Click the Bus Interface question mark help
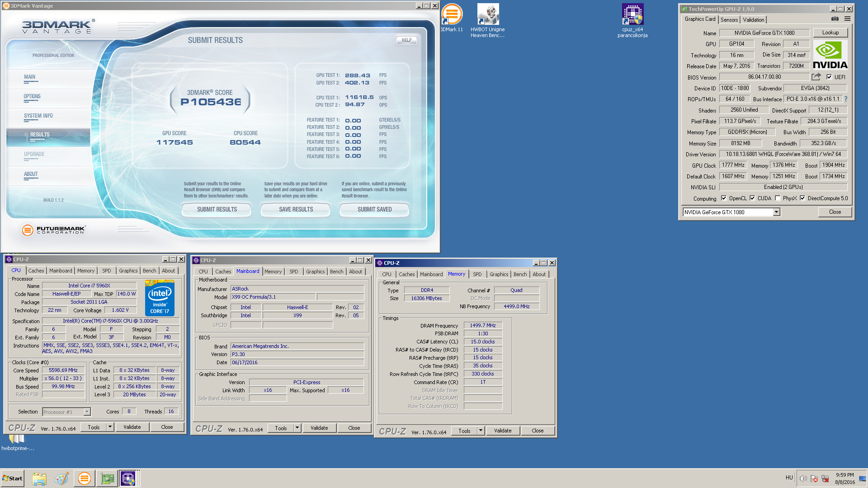Viewport: 868px width, 488px height. point(845,99)
